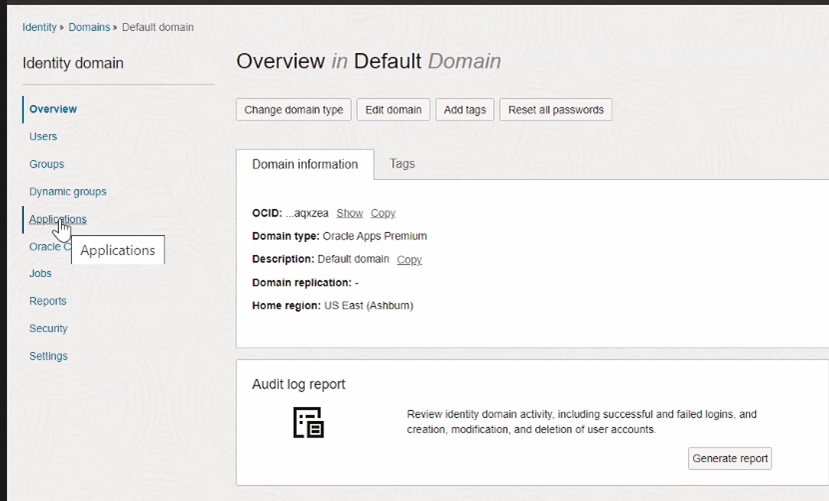Viewport: 829px width, 501px height.
Task: Click the Identity domain sidebar heading
Action: click(73, 63)
